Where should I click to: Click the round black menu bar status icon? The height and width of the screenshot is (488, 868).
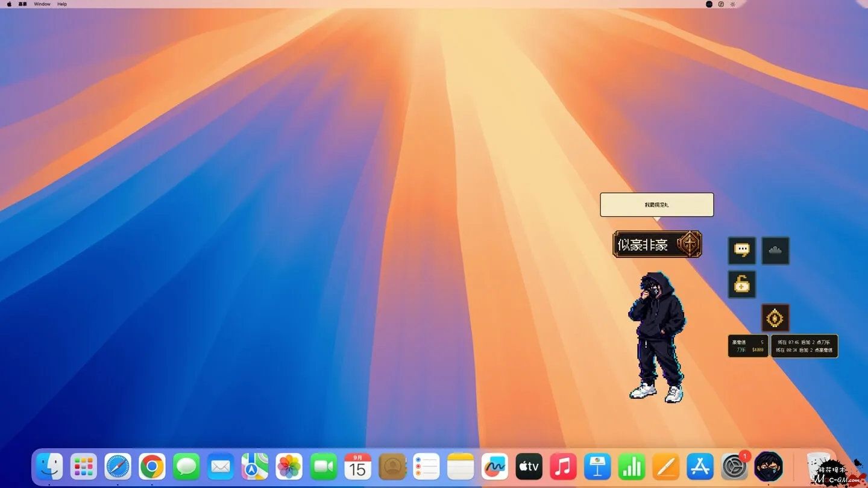click(x=709, y=4)
